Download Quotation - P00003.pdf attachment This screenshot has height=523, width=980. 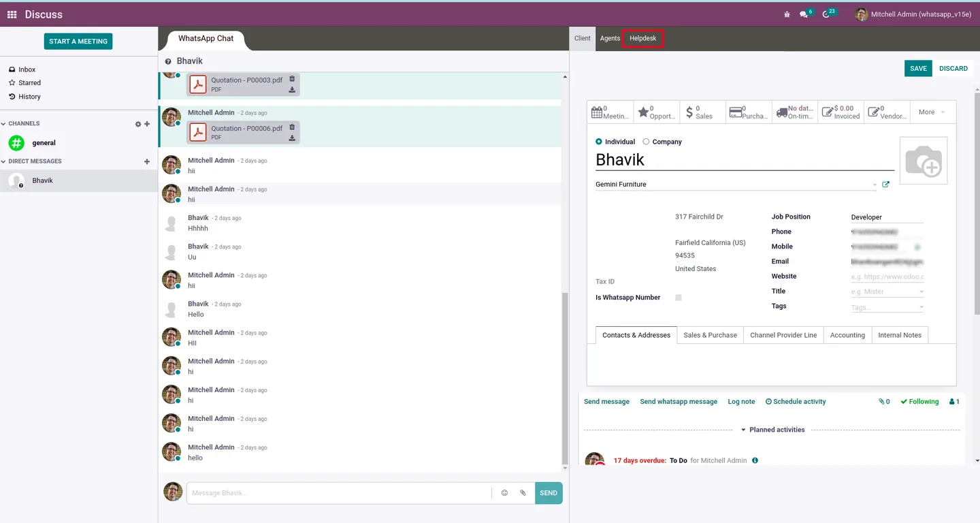[292, 89]
